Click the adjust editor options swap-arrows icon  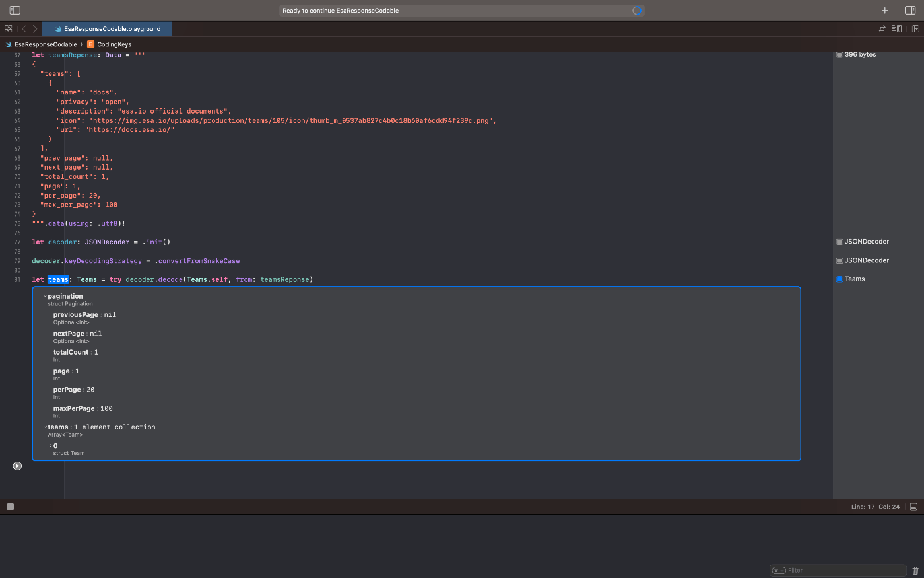point(882,28)
